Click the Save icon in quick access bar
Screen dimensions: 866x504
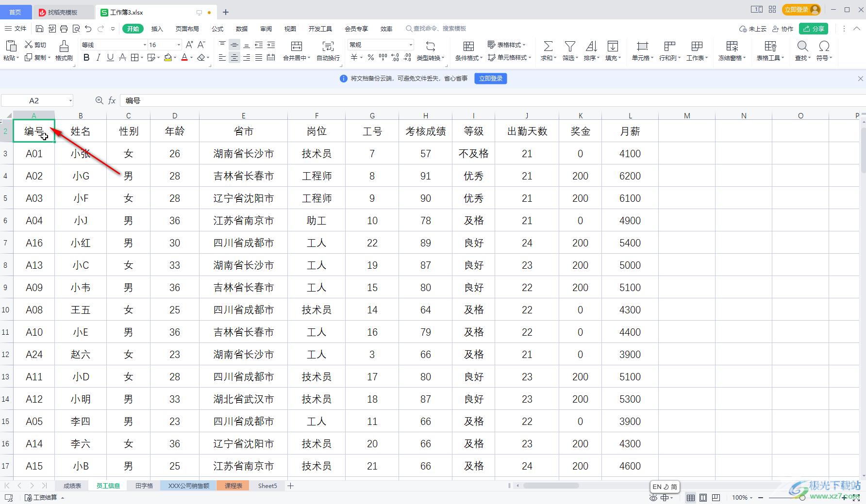[40, 29]
